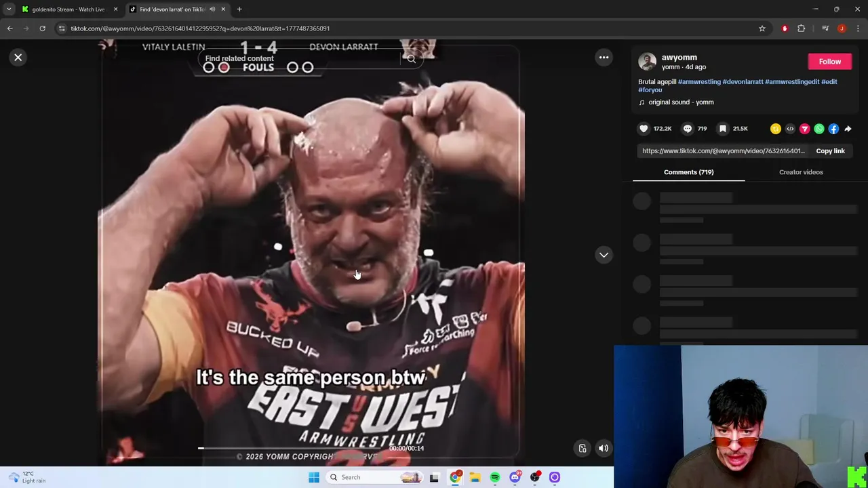The width and height of the screenshot is (868, 488).
Task: Seek on the video progress bar
Action: tap(292, 448)
